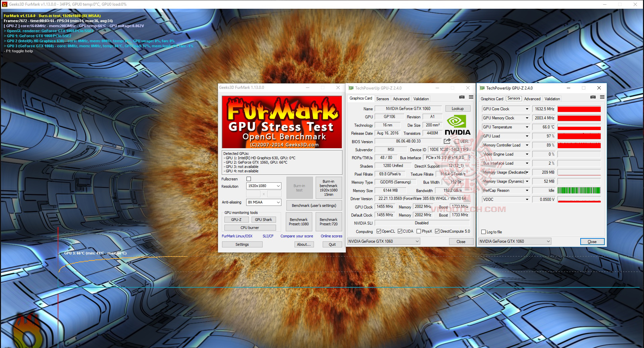Click the NVIDIA logo on Graphics Card tab
The image size is (644, 348).
457,124
